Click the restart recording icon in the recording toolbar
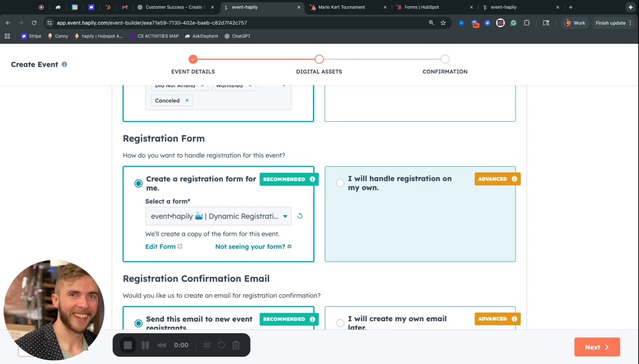 coord(221,345)
